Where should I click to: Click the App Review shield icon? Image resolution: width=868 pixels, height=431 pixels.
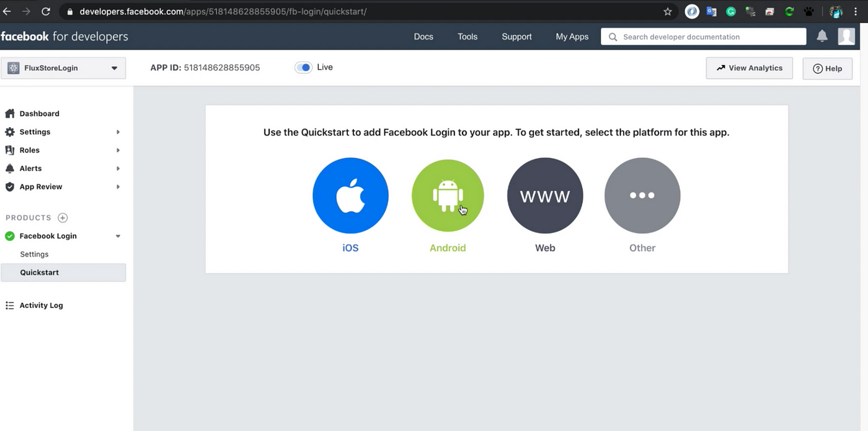[9, 187]
